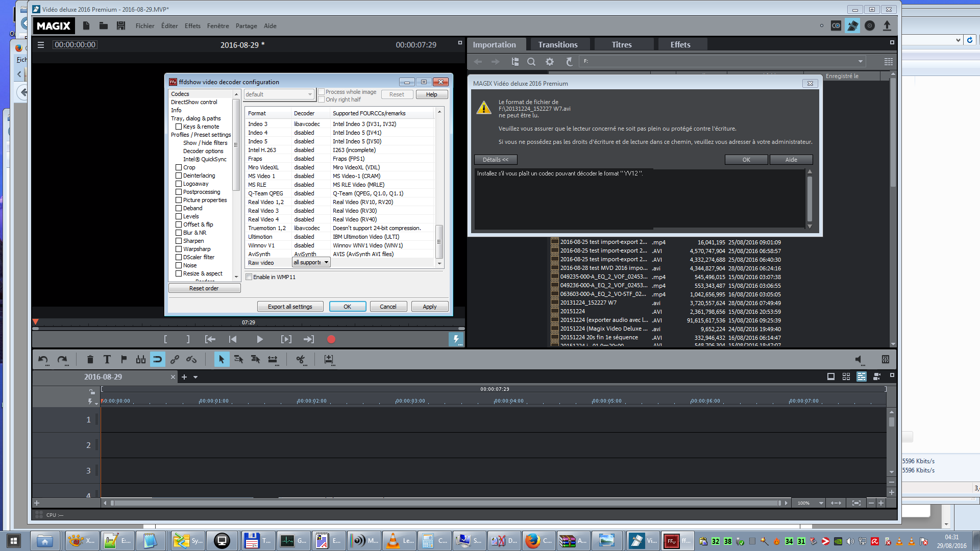Screen dimensions: 980x551
Task: Enable the Deinterlacing checkbox
Action: pyautogui.click(x=179, y=176)
